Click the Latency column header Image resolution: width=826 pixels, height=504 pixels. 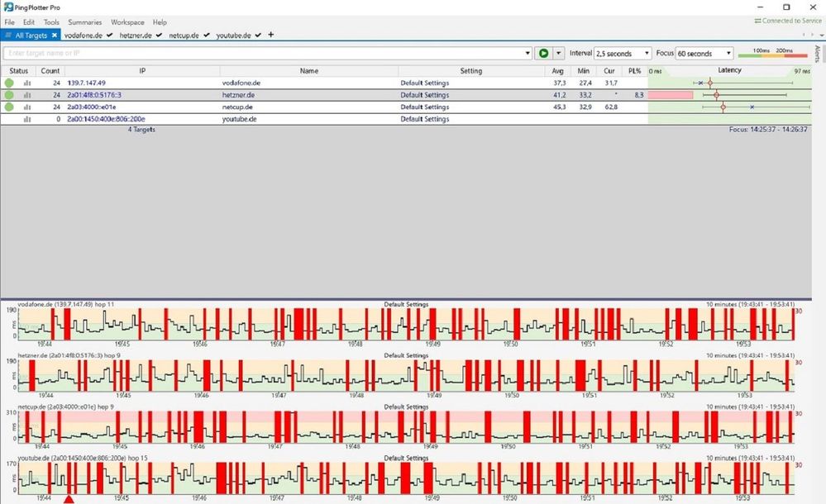click(729, 70)
